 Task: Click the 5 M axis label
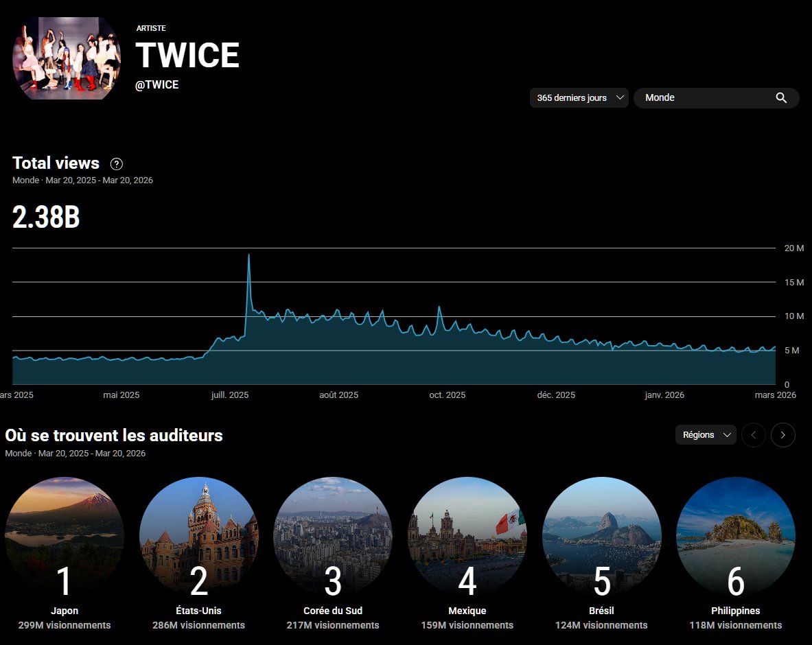(x=792, y=351)
